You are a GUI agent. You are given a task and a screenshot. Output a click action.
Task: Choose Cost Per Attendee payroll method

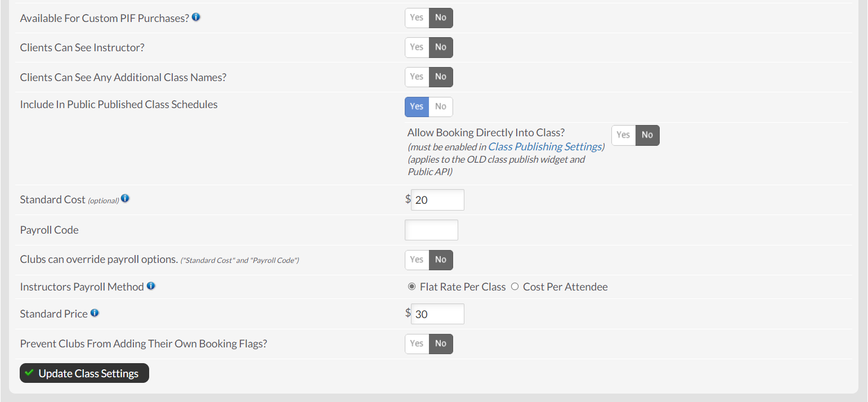(x=514, y=287)
